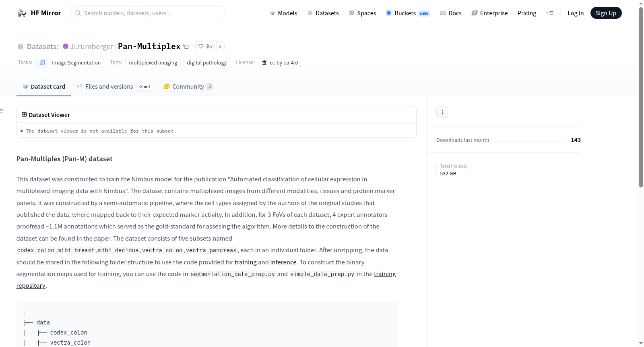The image size is (644, 347).
Task: Click the vectra_colon entry in folder tree
Action: click(70, 343)
